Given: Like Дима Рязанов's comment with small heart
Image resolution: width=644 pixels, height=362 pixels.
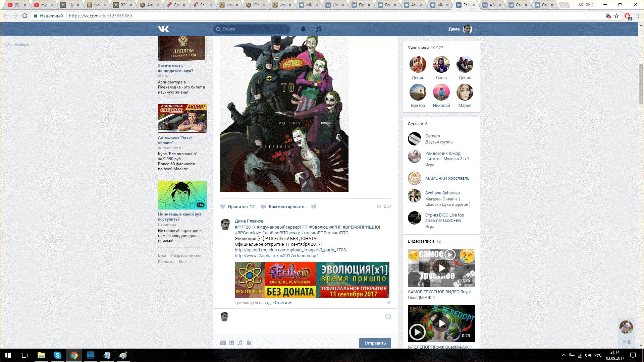Looking at the screenshot, I should point(389,303).
